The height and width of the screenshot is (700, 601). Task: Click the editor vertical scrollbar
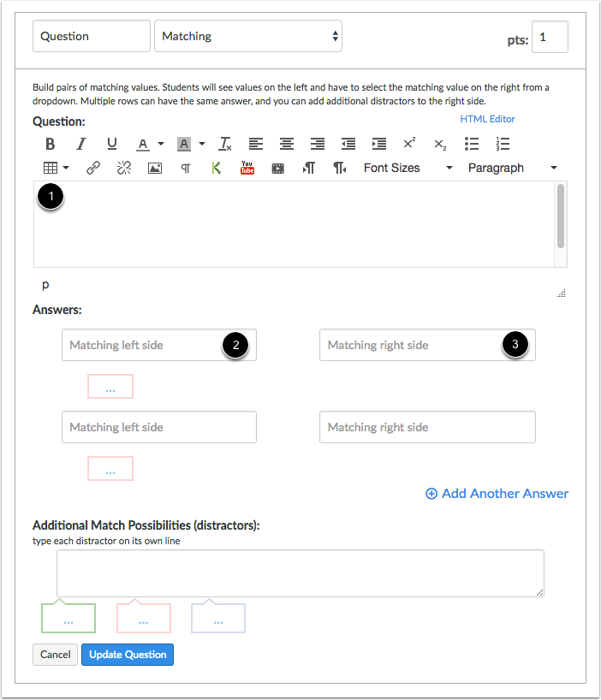pos(561,216)
